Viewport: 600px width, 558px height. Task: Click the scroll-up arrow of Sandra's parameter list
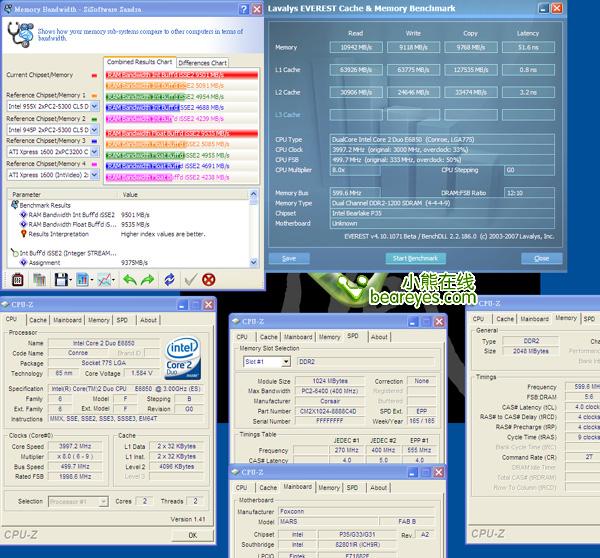pos(253,194)
